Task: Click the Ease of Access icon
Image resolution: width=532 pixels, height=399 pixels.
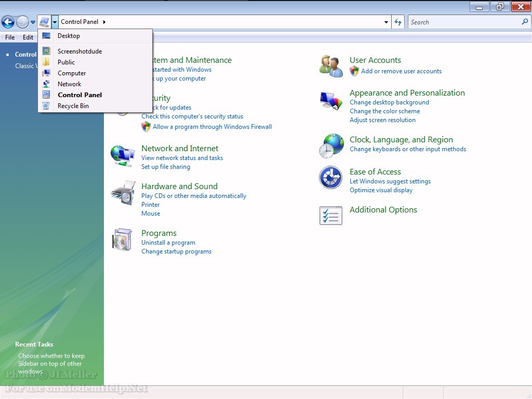Action: click(330, 178)
